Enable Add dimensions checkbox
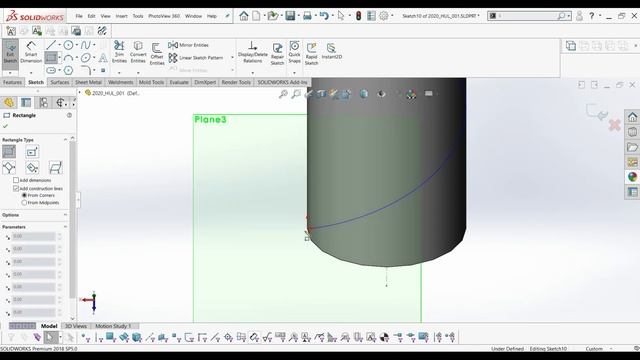 pyautogui.click(x=16, y=180)
